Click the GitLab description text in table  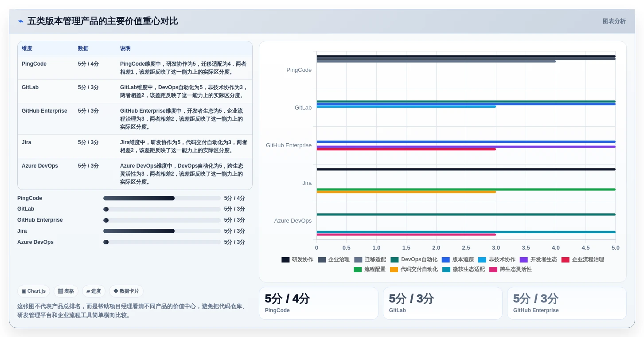coord(184,91)
